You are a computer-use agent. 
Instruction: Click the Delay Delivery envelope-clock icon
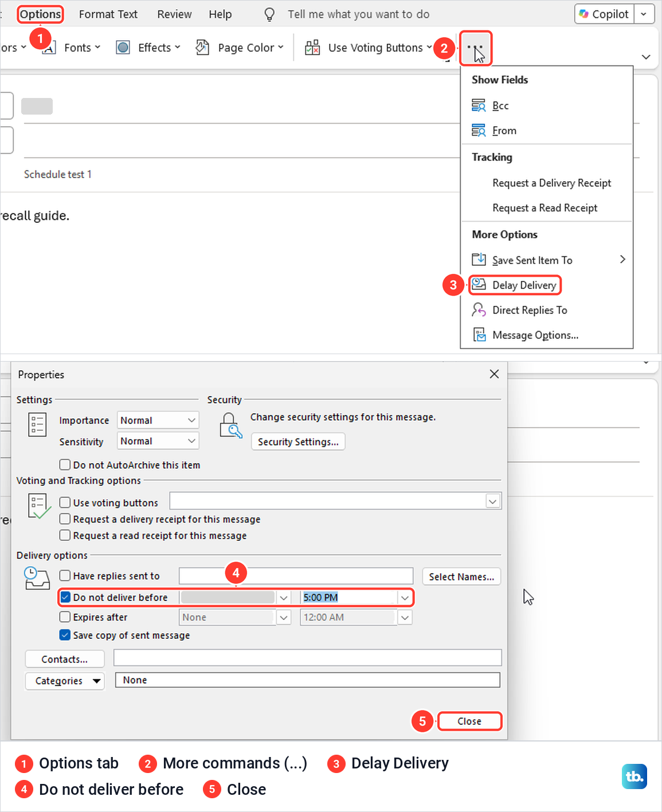coord(479,285)
